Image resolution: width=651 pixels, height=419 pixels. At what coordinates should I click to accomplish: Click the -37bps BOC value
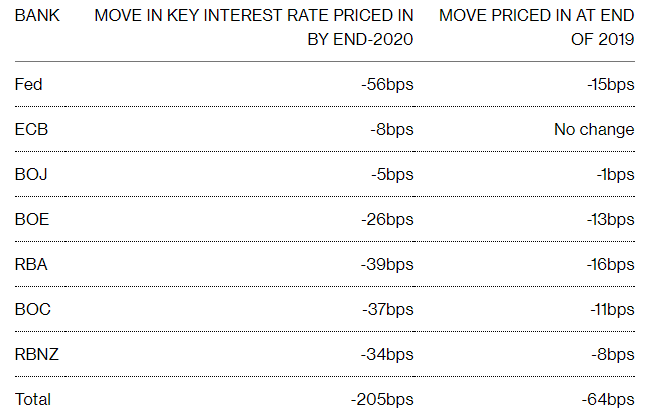(x=387, y=310)
